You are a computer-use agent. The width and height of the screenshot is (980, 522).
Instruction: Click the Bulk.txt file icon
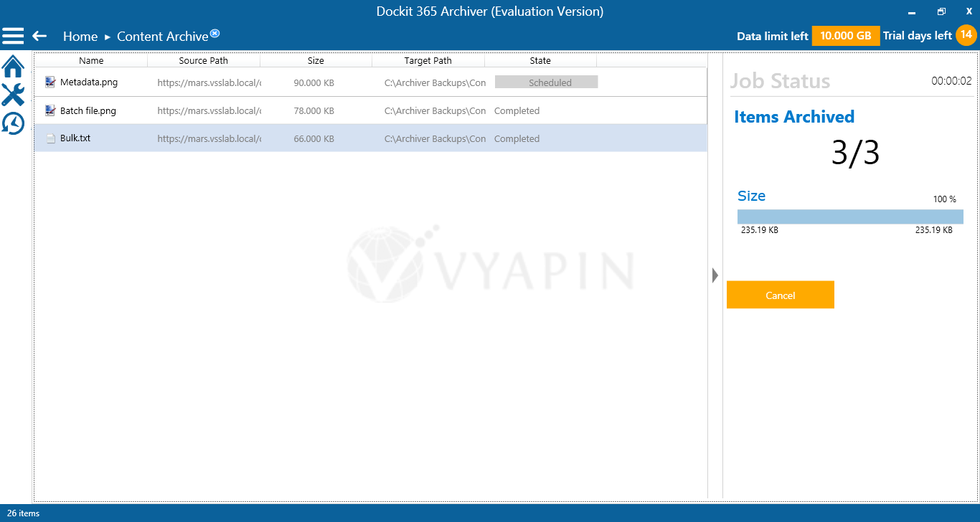pyautogui.click(x=50, y=138)
